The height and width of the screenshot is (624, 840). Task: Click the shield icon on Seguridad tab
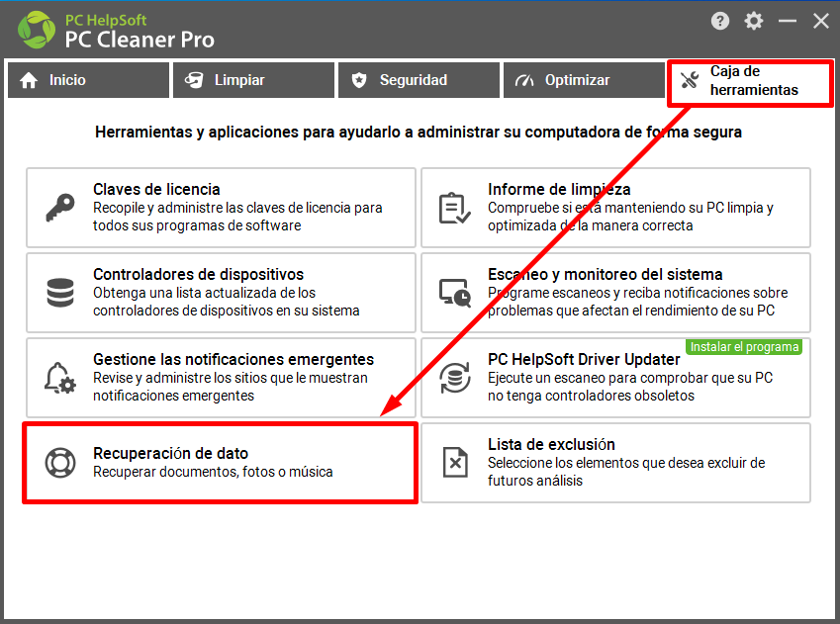(359, 80)
